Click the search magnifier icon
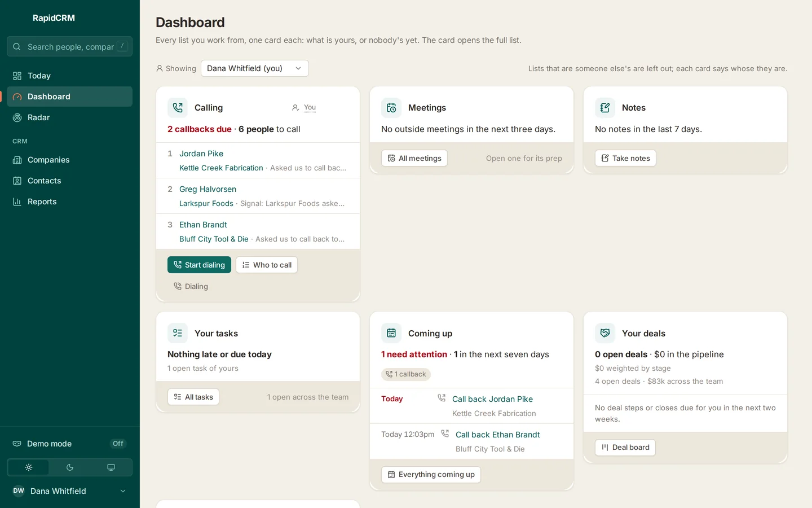 pos(17,47)
